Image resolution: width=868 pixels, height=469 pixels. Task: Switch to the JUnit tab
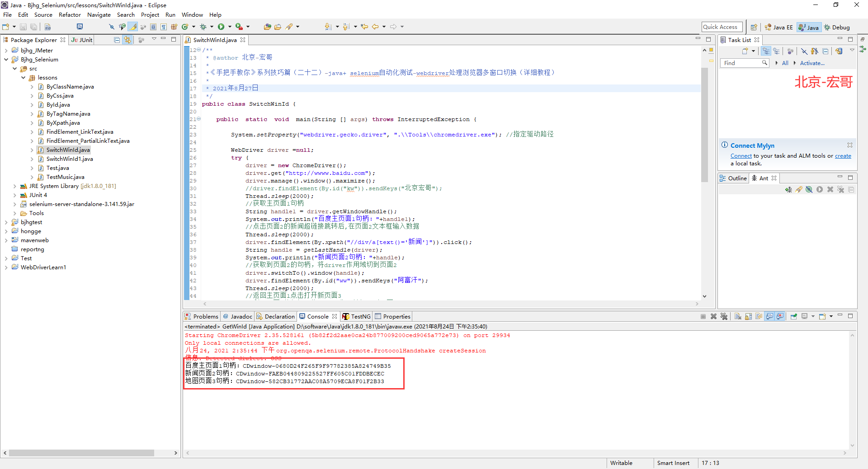pyautogui.click(x=82, y=40)
